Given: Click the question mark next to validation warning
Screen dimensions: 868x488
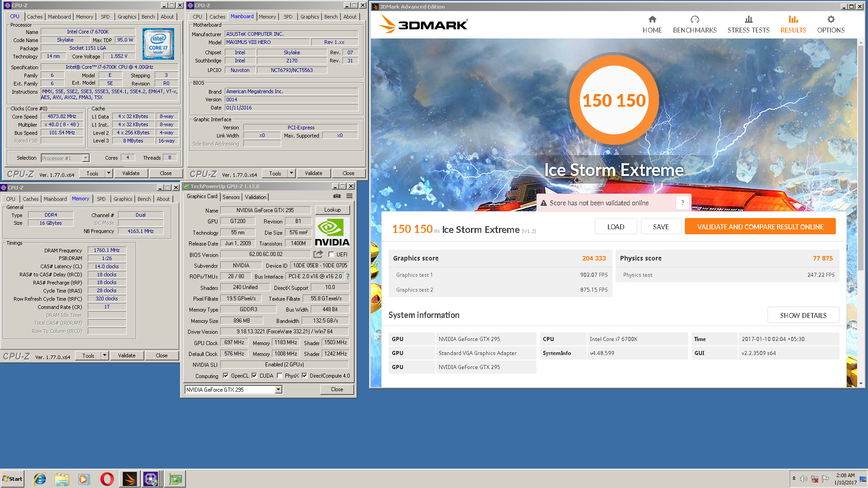Looking at the screenshot, I should coord(683,203).
